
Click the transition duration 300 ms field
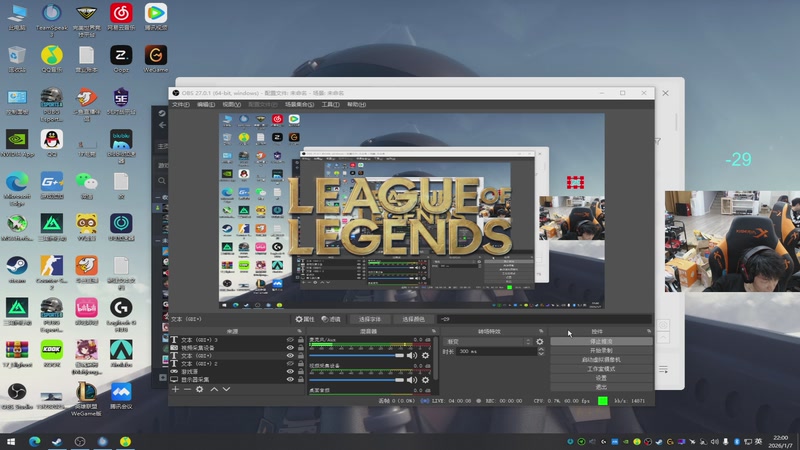point(496,352)
